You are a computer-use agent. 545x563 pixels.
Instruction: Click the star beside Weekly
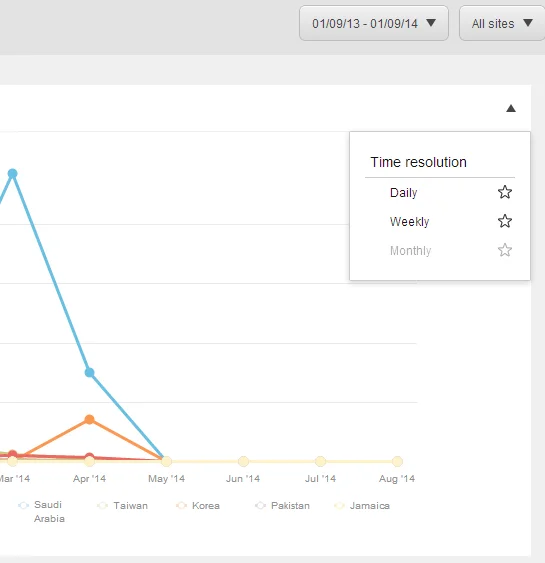pos(505,221)
